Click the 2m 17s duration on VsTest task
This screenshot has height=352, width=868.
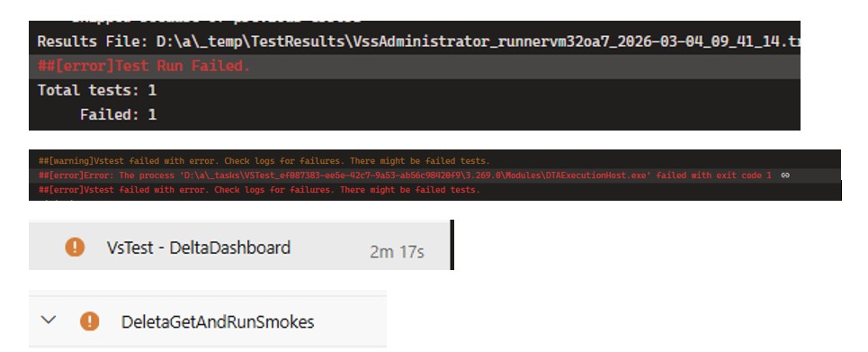coord(397,252)
